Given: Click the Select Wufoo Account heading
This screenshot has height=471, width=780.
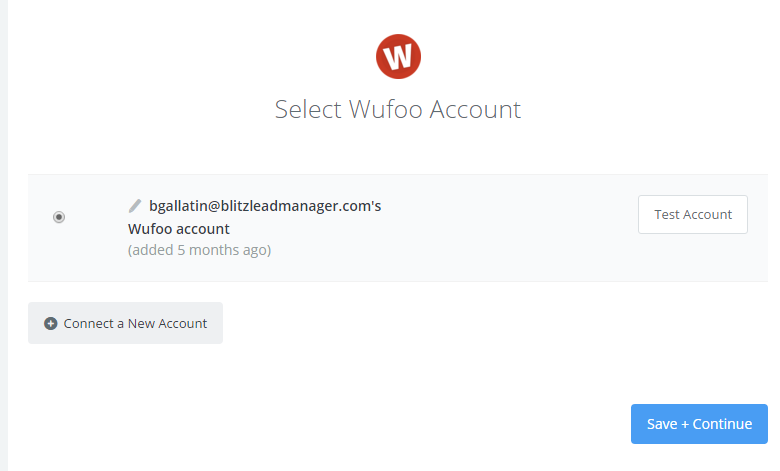Looking at the screenshot, I should [398, 109].
